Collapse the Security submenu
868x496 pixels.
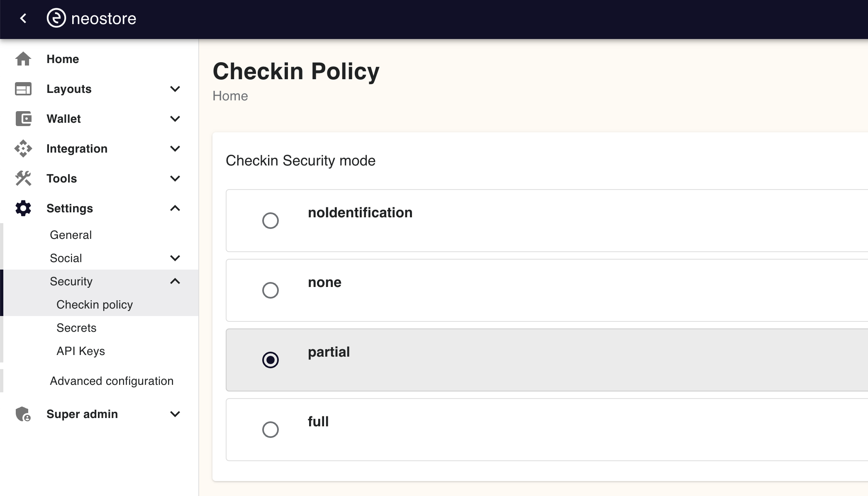(176, 281)
